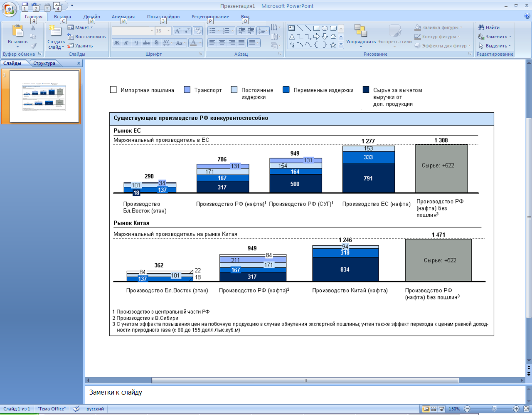
Task: Open the columns dropdown
Action: [253, 42]
